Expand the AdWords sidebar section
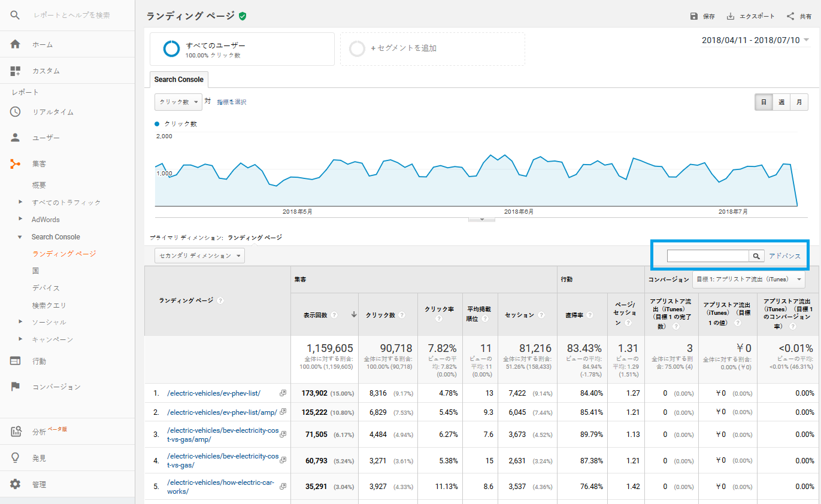821x504 pixels. pyautogui.click(x=20, y=220)
